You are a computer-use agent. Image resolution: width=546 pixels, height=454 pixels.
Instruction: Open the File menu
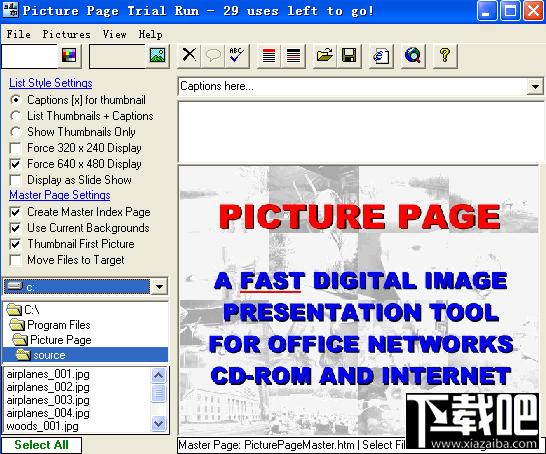tap(18, 34)
